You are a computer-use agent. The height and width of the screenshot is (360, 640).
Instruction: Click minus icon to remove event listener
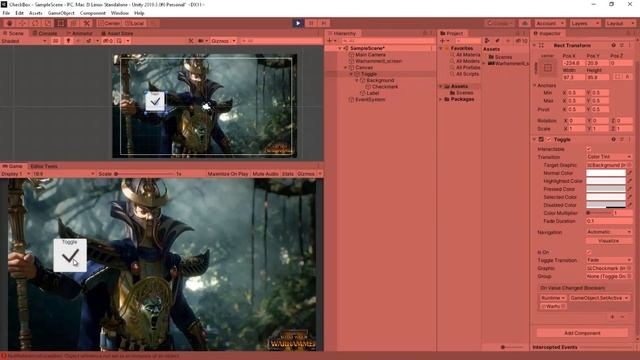pos(622,317)
